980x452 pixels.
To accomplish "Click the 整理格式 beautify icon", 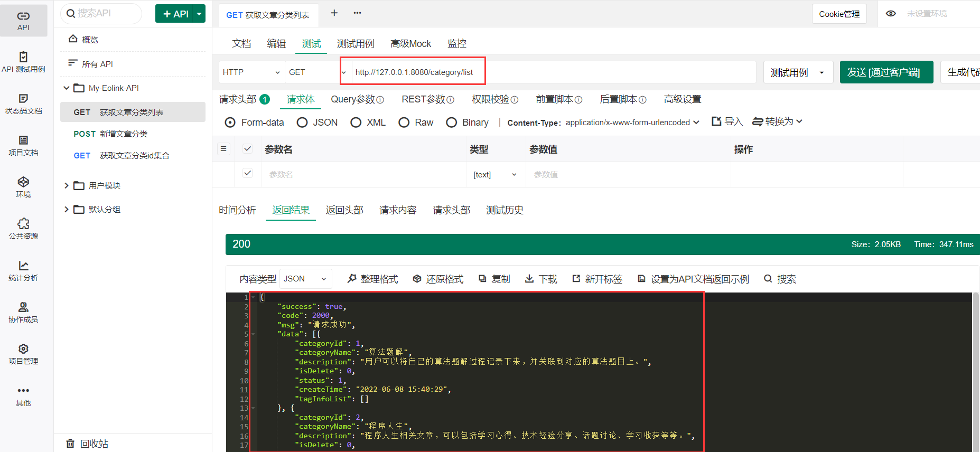I will point(352,278).
